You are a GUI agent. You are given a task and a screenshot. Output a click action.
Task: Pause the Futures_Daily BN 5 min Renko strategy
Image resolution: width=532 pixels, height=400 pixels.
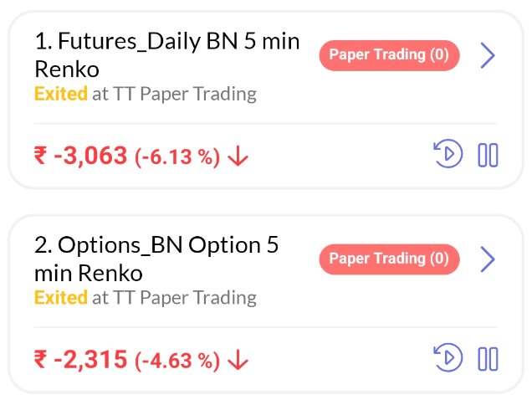click(x=488, y=155)
